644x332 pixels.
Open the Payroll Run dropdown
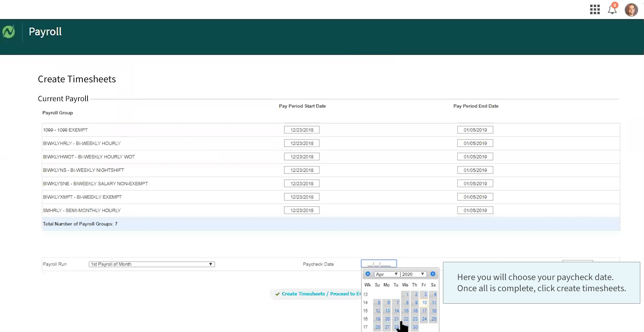[152, 264]
